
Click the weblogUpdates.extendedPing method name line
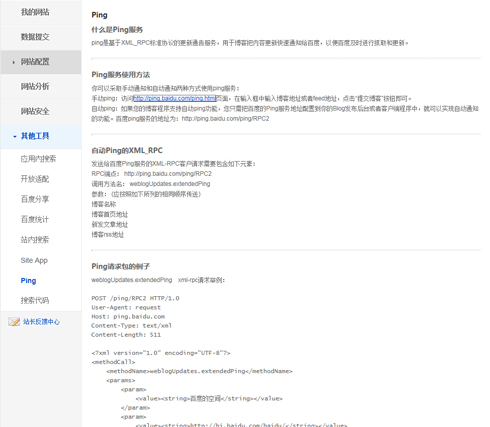(x=151, y=184)
